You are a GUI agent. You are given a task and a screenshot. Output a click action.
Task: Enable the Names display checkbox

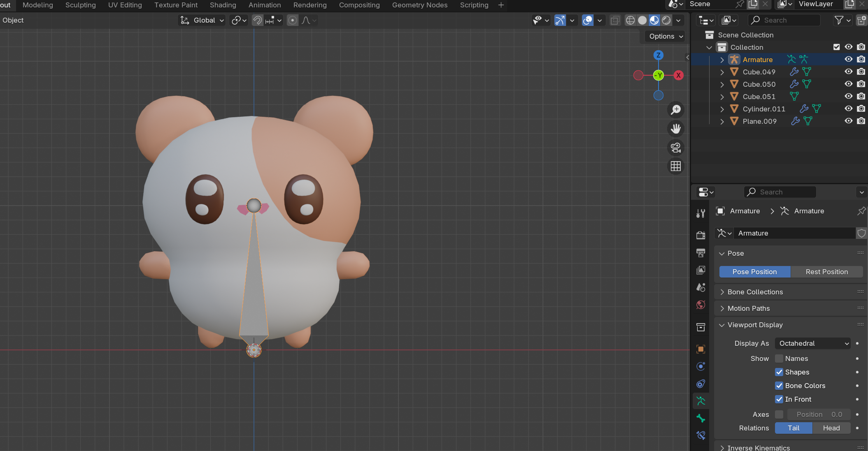click(779, 358)
